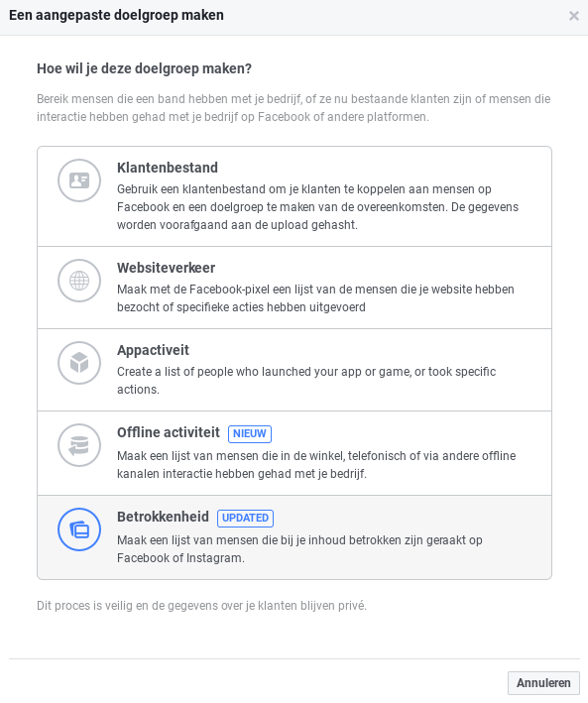588x703 pixels.
Task: Click the Appactiviteit cube icon
Action: [79, 363]
